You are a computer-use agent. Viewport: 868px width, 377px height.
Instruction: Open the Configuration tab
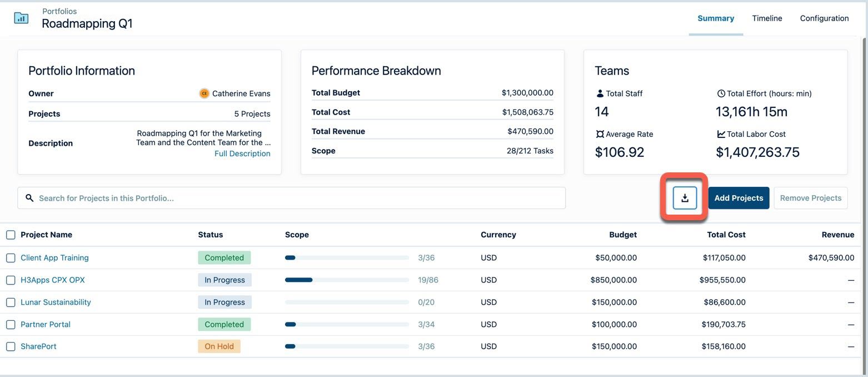(x=824, y=18)
